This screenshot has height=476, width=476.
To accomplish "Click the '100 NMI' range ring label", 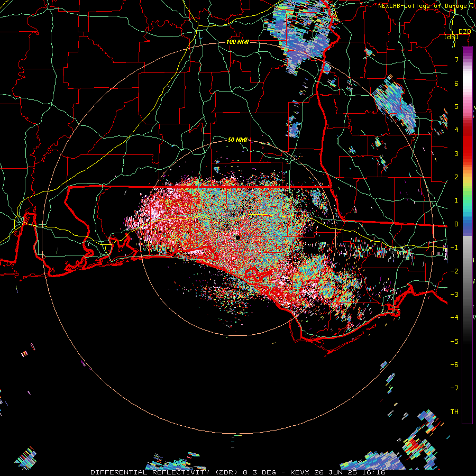I will (x=237, y=42).
